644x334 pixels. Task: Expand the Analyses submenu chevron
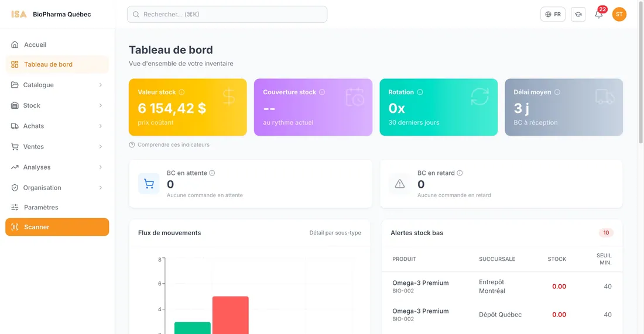[101, 167]
